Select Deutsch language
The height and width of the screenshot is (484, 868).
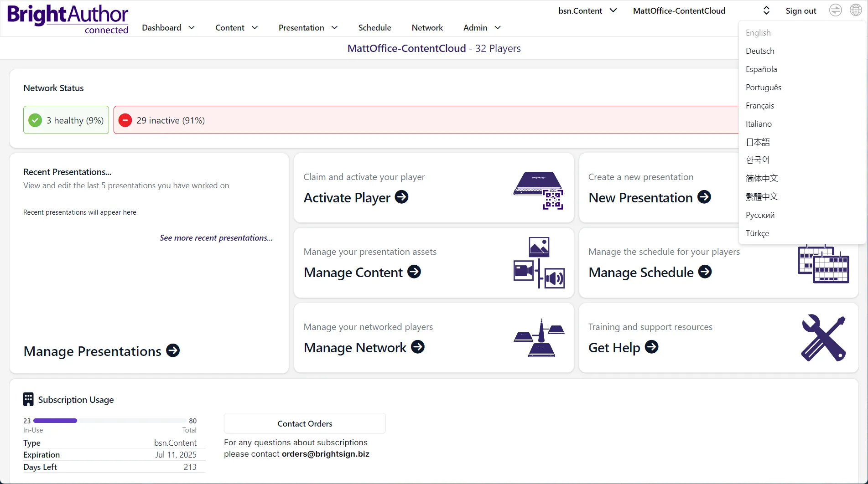(760, 51)
